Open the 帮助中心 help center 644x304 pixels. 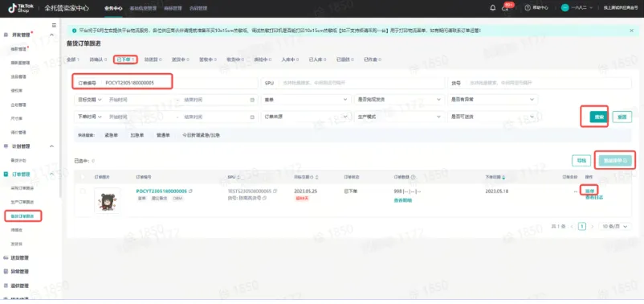coord(536,8)
